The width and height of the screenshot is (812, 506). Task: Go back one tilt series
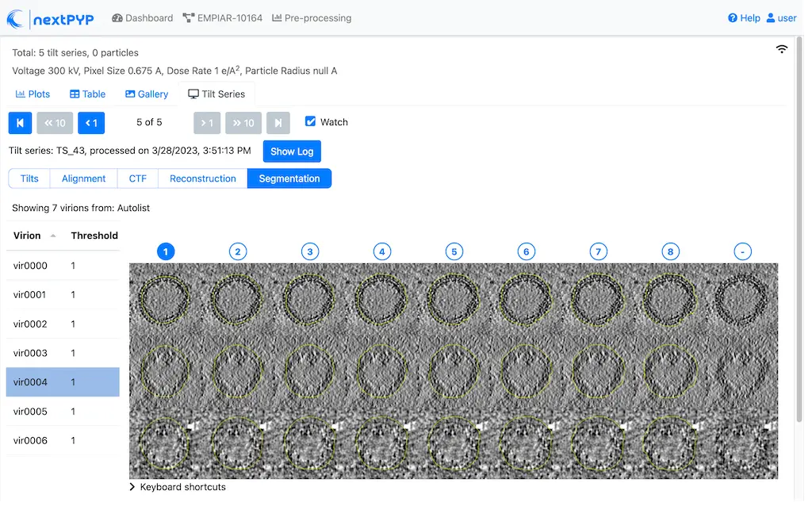(x=91, y=123)
